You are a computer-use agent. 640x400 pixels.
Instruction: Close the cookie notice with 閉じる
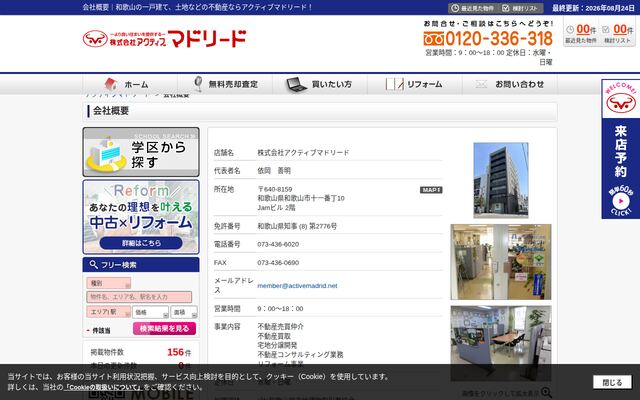(612, 382)
